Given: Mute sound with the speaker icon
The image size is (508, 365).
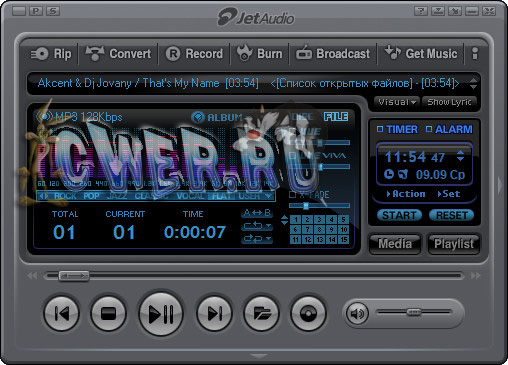Looking at the screenshot, I should click(357, 313).
